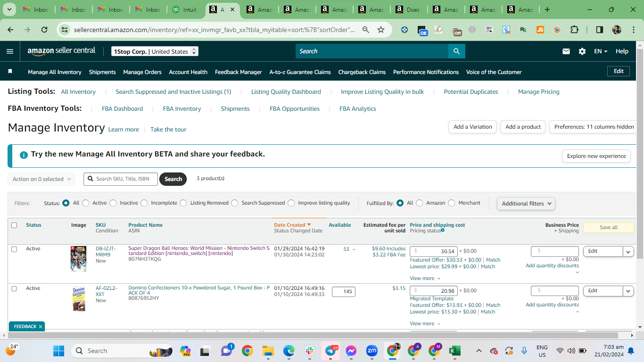Select the Inactive status filter
The width and height of the screenshot is (644, 362).
(113, 203)
